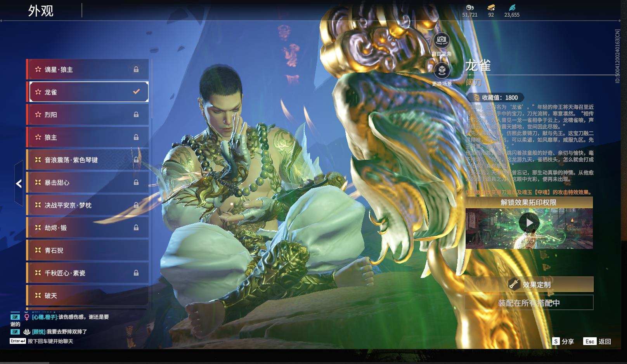Image resolution: width=627 pixels, height=364 pixels.
Task: Click the 92 currency amount
Action: click(x=491, y=15)
